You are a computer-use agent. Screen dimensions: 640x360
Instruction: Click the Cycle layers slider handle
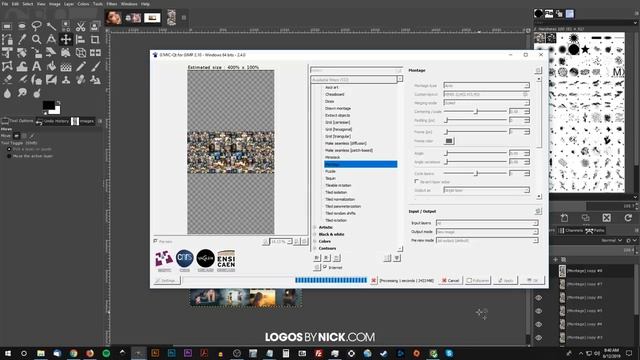[x=476, y=173]
